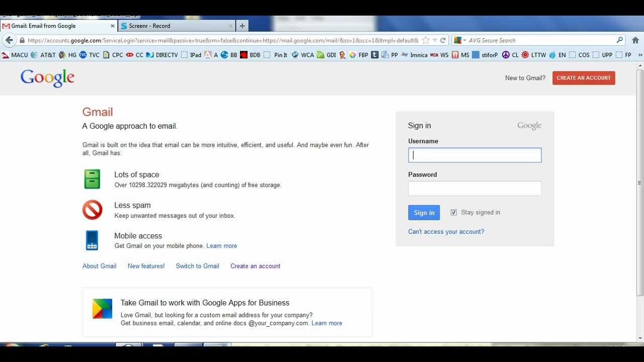Open the About Gmail link
Viewport: 644px width, 362px height.
pos(100,266)
